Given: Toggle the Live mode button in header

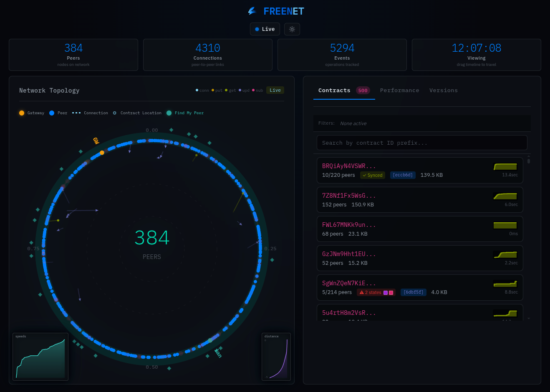Looking at the screenshot, I should pyautogui.click(x=265, y=29).
